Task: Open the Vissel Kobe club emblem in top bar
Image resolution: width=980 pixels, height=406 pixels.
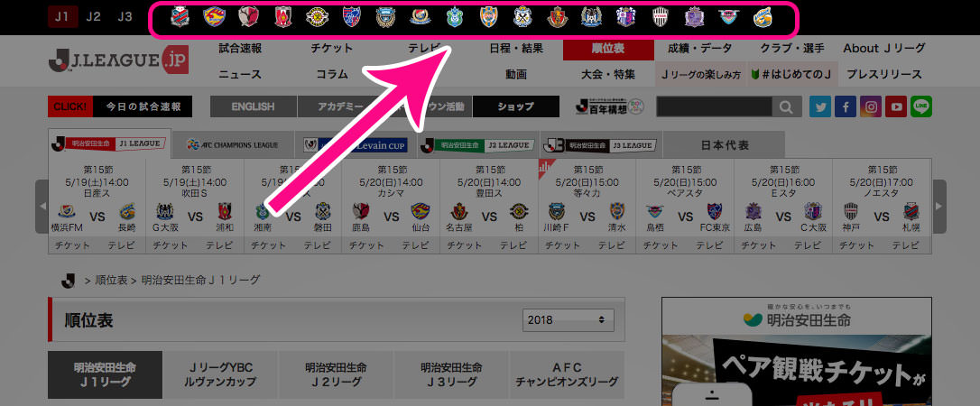Action: (x=661, y=17)
